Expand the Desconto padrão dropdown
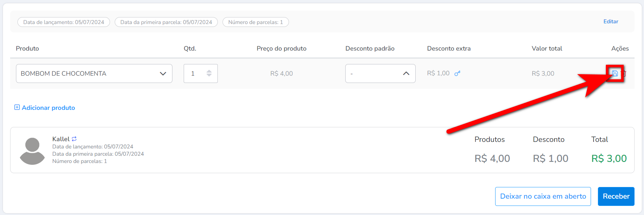 [x=380, y=73]
